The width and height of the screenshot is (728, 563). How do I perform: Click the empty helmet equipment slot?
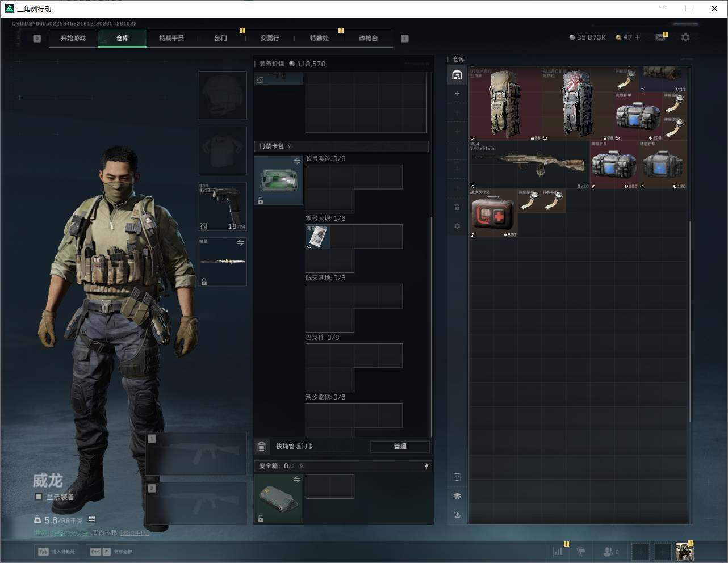pos(223,95)
